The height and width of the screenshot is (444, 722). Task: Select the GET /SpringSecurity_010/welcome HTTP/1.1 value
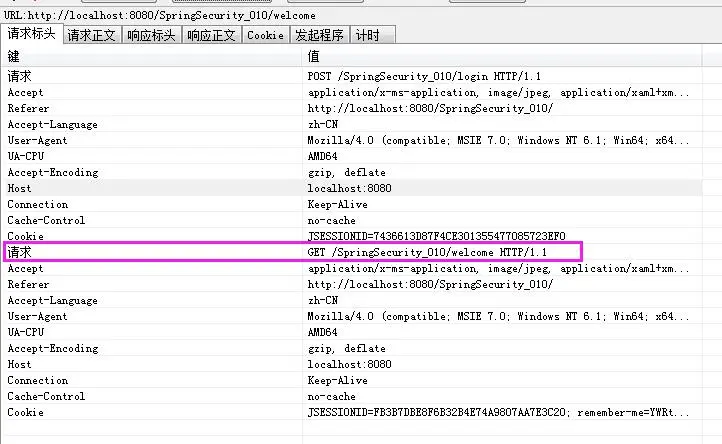[x=427, y=252]
